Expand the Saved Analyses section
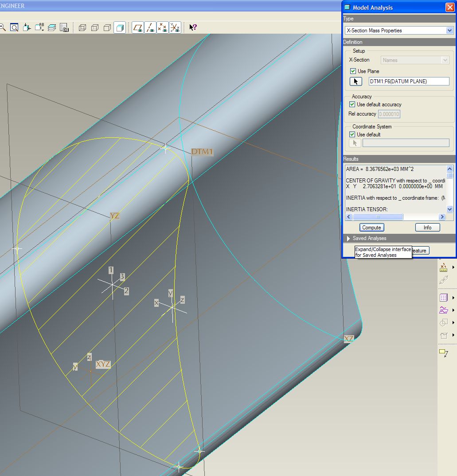Viewport: 457px width, 476px height. point(349,238)
